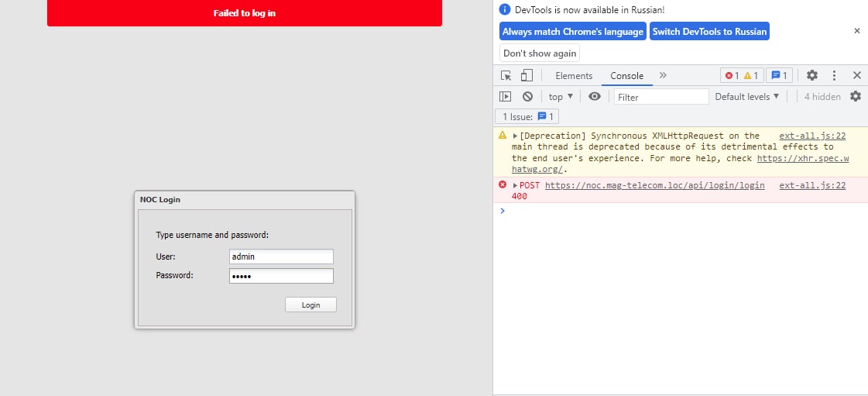This screenshot has width=868, height=396.
Task: Activate the inspect element picker icon
Action: (x=506, y=75)
